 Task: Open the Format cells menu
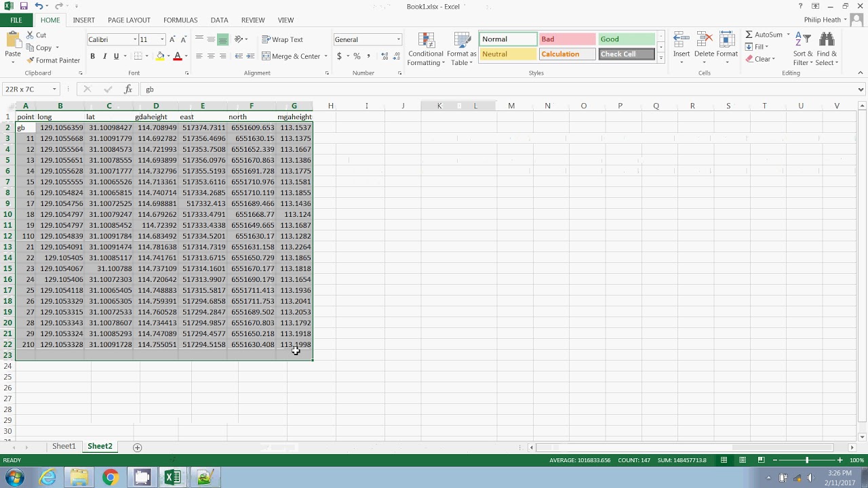[727, 49]
